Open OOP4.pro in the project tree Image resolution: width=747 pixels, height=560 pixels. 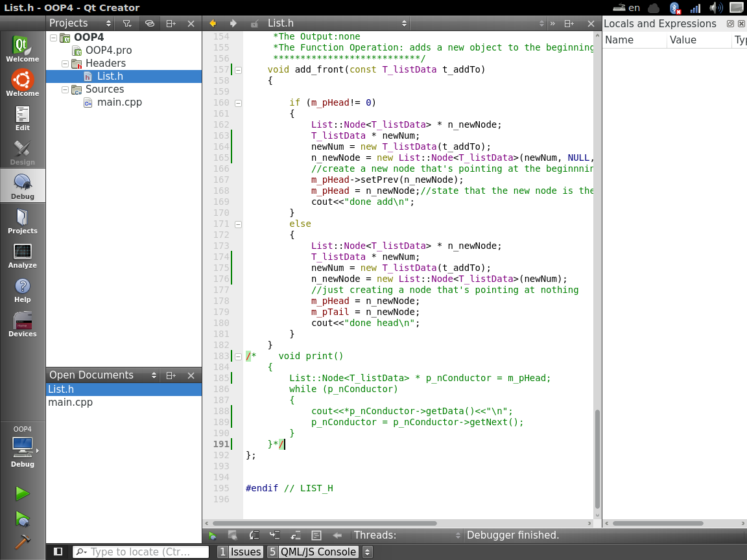pyautogui.click(x=108, y=51)
